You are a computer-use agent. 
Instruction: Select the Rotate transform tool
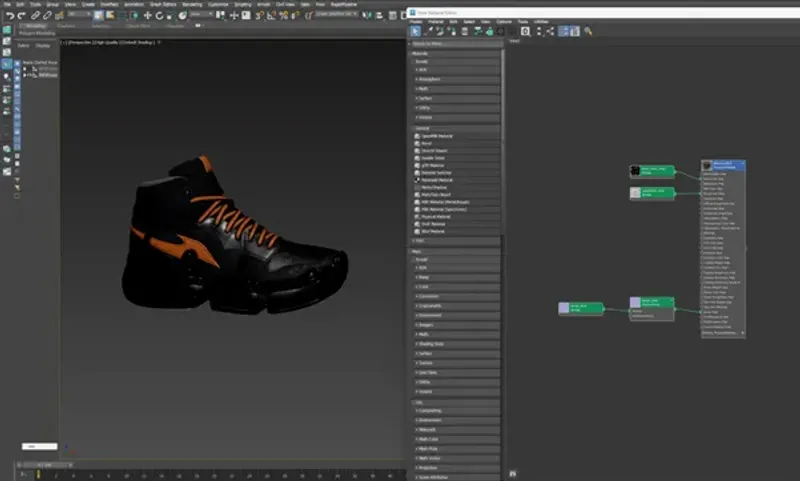[x=160, y=16]
